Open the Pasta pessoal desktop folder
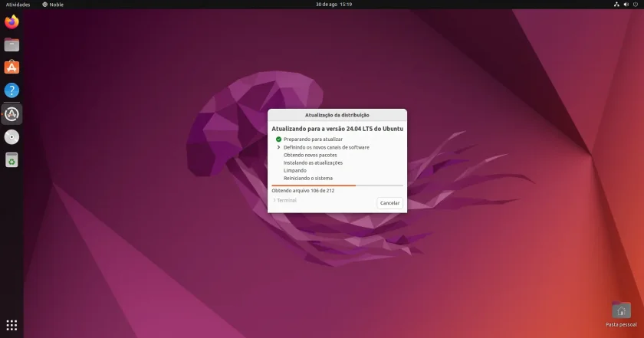 [x=621, y=314]
